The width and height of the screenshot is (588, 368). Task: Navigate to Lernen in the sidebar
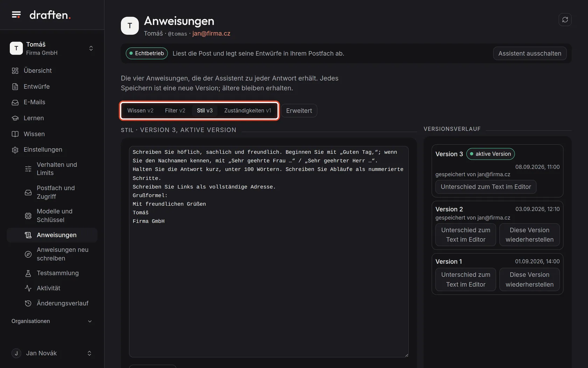pos(52,118)
